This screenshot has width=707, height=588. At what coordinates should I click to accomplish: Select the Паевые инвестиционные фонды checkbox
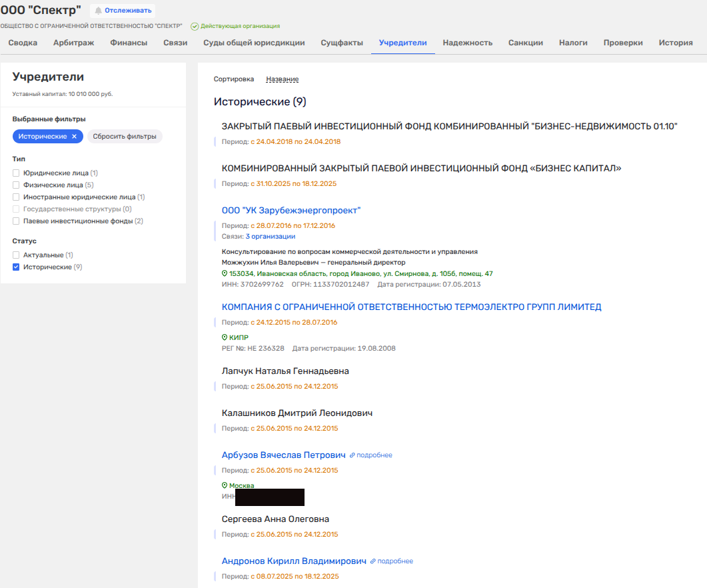pyautogui.click(x=16, y=221)
